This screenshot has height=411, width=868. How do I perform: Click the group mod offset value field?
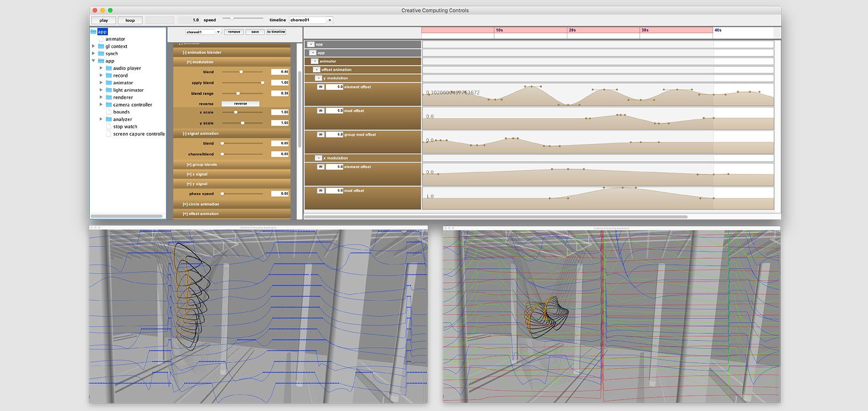[334, 135]
